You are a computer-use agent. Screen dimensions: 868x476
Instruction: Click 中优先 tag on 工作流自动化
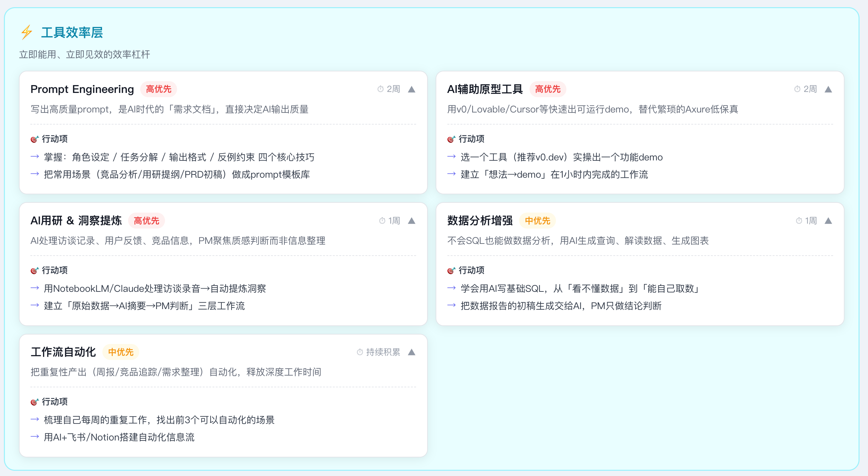click(x=121, y=352)
